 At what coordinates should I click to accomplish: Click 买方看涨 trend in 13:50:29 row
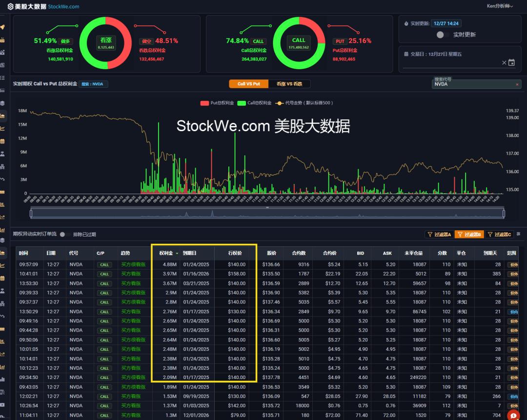(x=131, y=312)
